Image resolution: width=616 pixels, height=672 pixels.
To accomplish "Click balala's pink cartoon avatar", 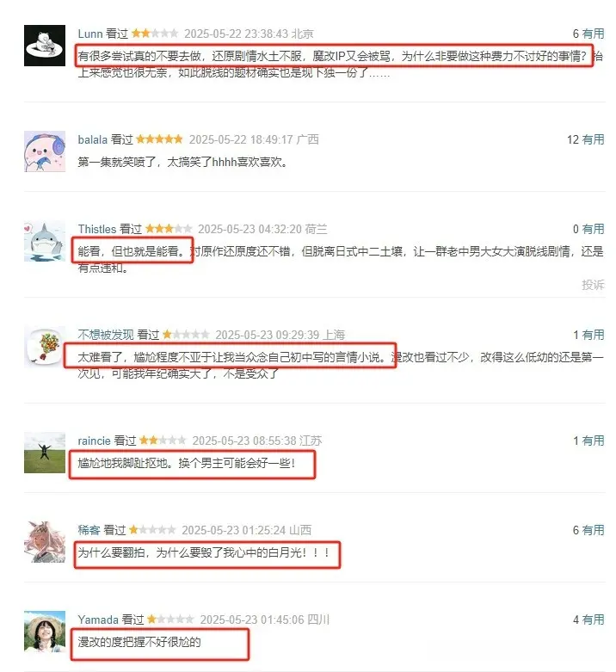I will [x=45, y=151].
